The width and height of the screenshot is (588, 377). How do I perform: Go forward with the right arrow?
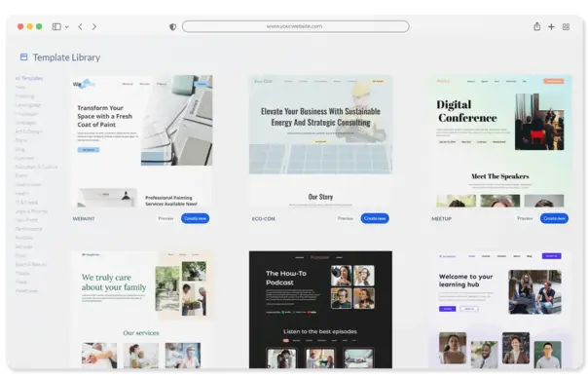[94, 26]
